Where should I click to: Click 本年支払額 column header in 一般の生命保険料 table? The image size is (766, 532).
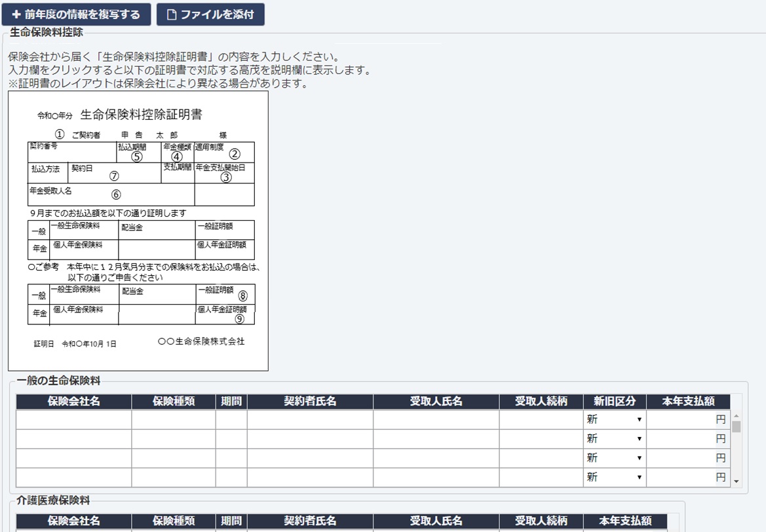(688, 402)
